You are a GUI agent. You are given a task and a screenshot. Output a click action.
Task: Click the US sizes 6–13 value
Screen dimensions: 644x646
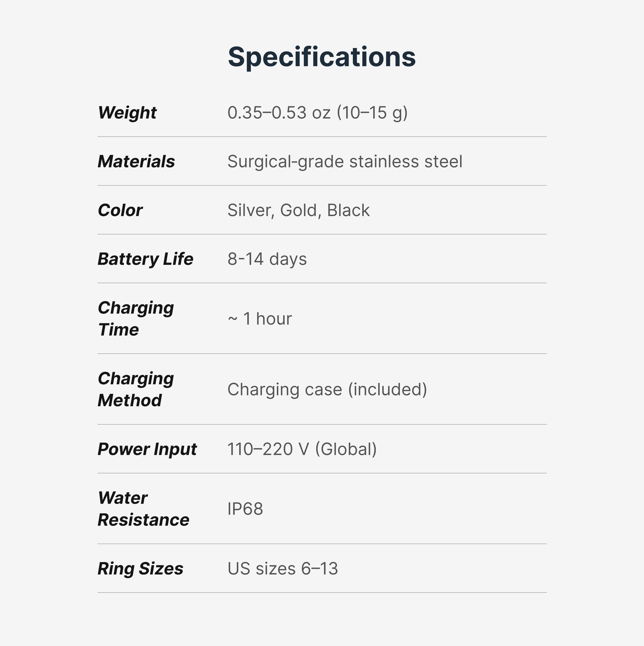(282, 568)
